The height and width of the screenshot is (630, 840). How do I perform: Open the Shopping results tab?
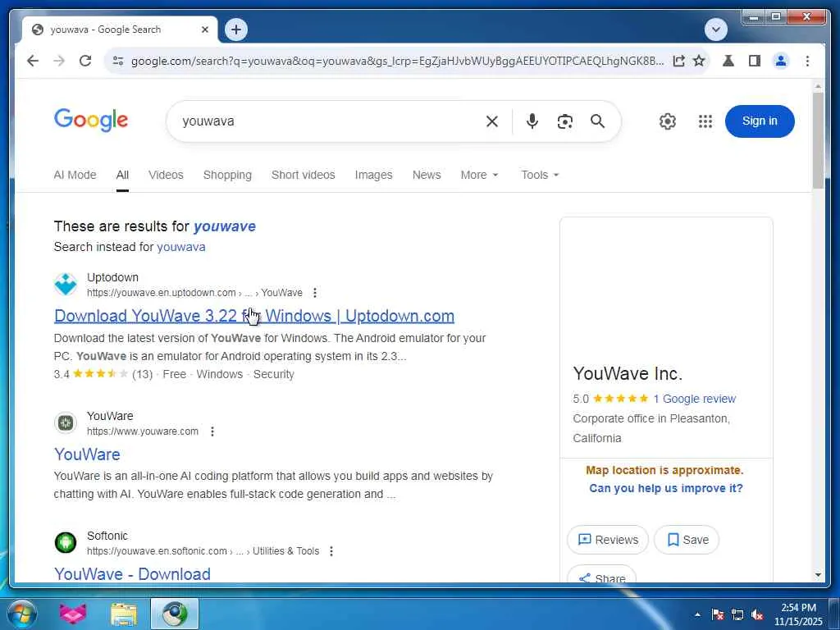click(227, 176)
